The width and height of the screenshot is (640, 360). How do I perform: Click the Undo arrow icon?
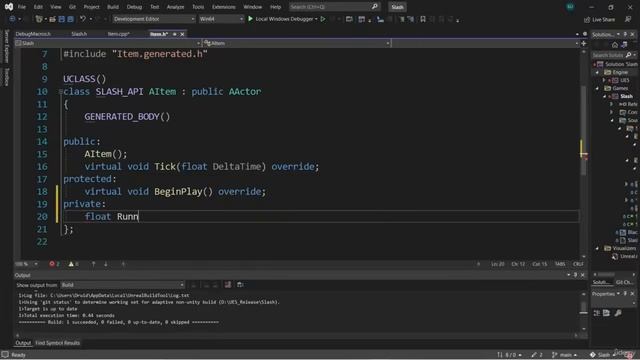[82, 19]
